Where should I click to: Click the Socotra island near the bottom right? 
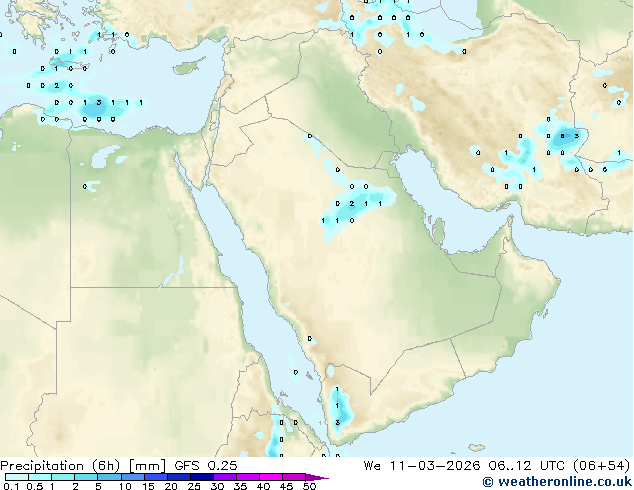(477, 448)
